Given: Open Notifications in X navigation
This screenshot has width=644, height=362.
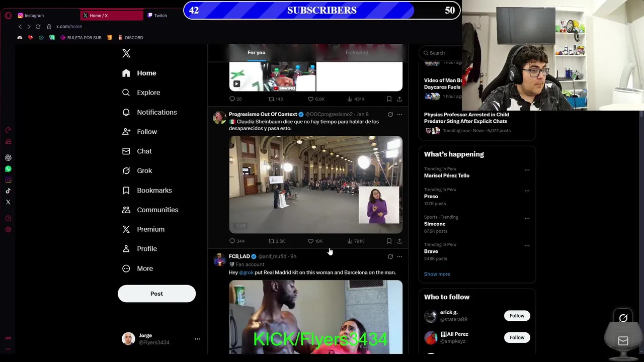Looking at the screenshot, I should coord(149,113).
